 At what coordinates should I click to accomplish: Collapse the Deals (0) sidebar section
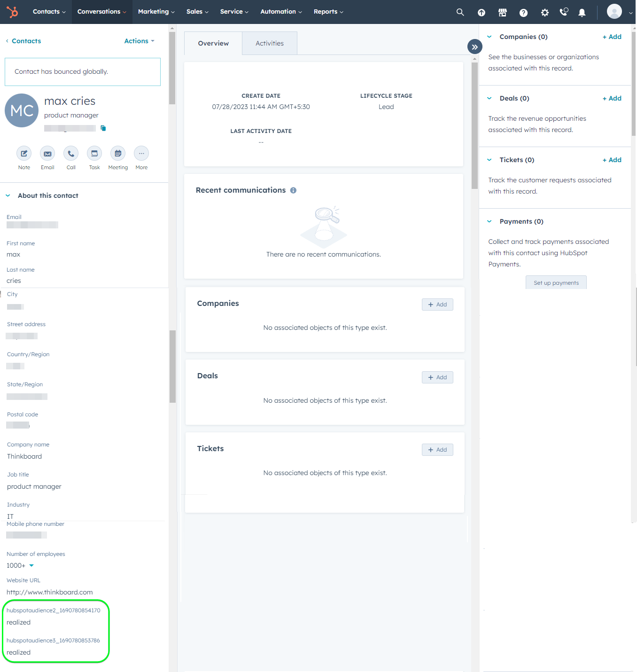(489, 98)
